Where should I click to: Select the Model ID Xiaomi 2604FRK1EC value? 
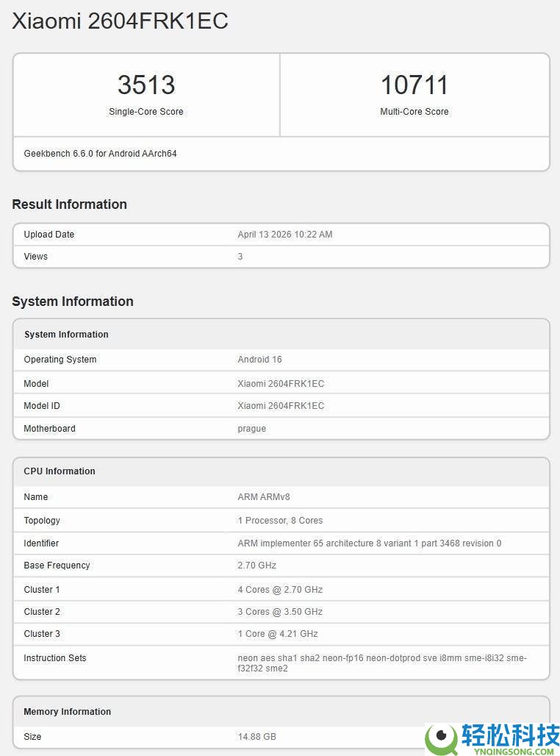tap(282, 405)
